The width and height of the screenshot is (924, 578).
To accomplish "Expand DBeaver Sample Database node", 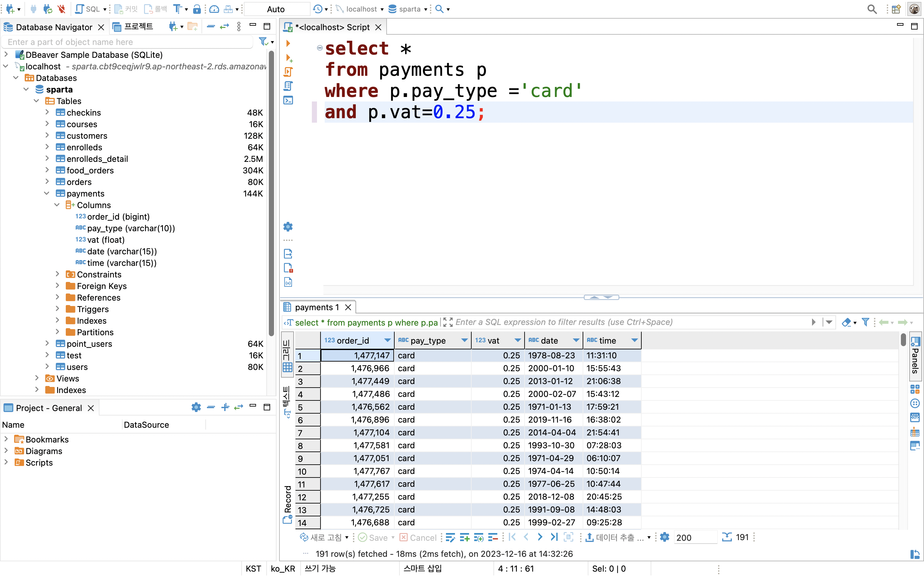I will click(x=6, y=54).
